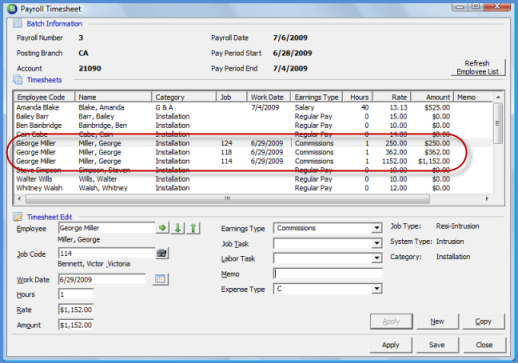Click the bottom Apply button beside Save

[391, 345]
